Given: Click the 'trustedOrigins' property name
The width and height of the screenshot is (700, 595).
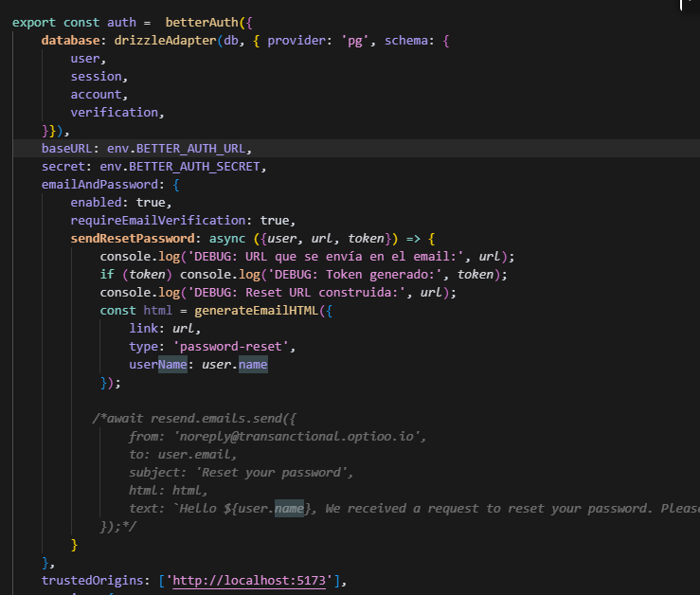Looking at the screenshot, I should point(93,581).
